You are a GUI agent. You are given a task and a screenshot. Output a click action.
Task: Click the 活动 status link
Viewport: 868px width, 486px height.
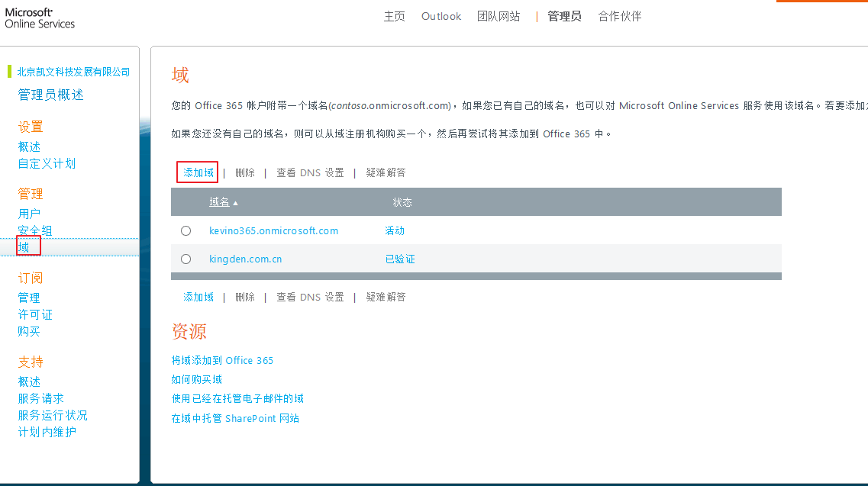(395, 231)
